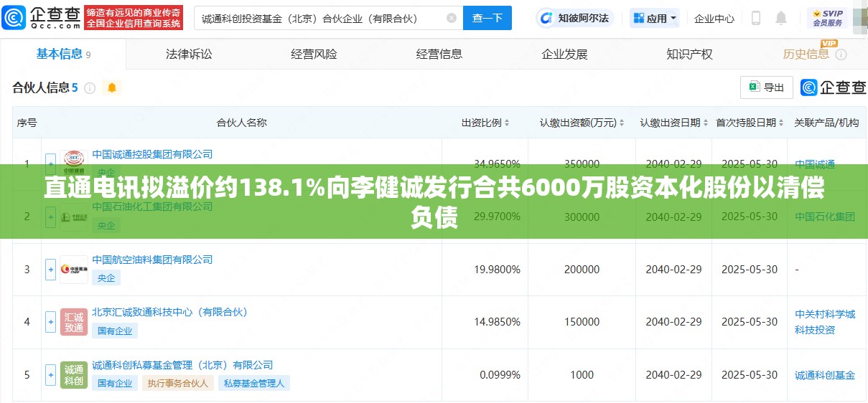Click the 汇诚致通 red logo tile
This screenshot has width=868, height=403.
coord(73,322)
